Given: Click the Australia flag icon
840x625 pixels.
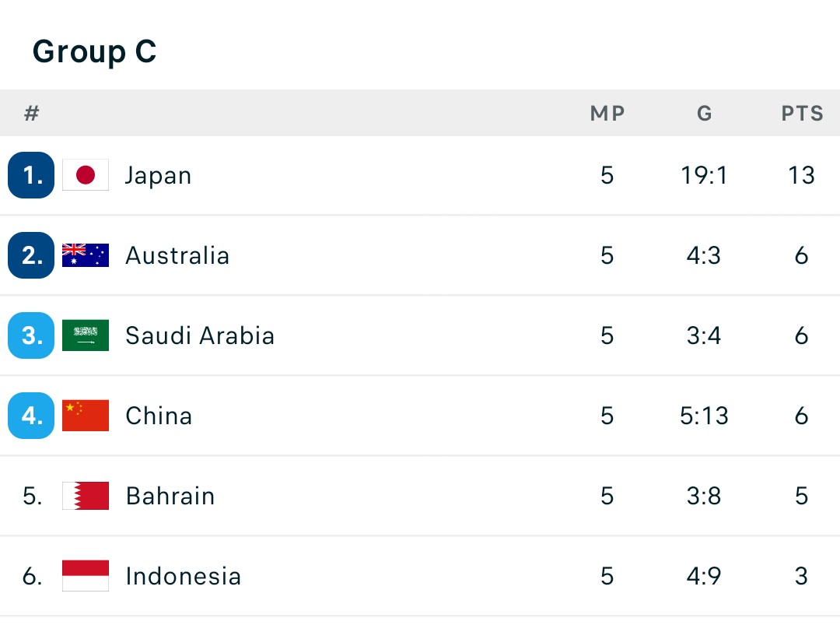Looking at the screenshot, I should (86, 255).
